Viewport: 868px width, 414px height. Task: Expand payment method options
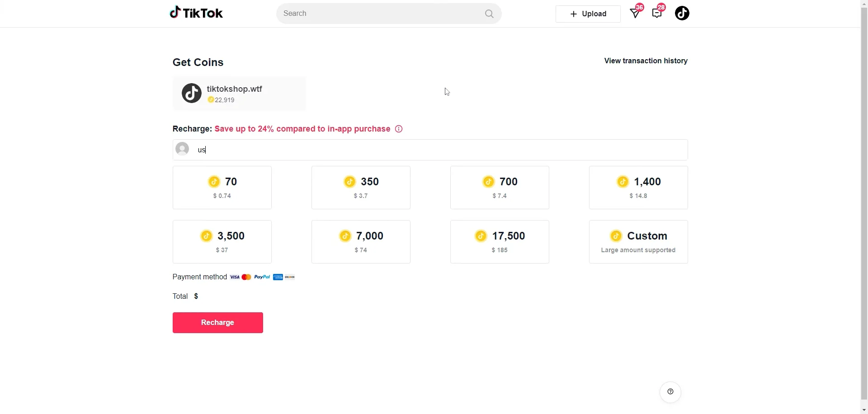pos(200,277)
